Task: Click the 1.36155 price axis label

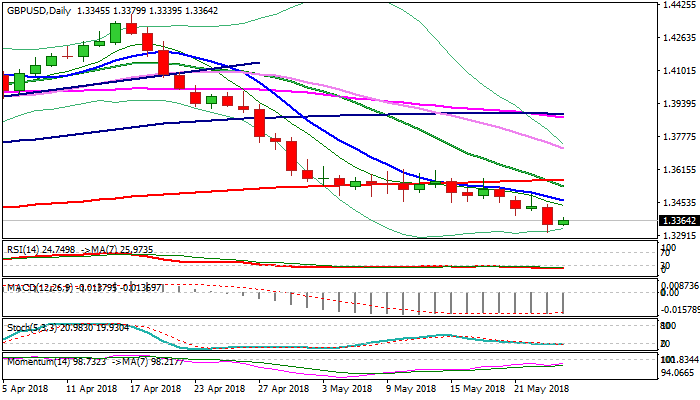Action: [x=679, y=170]
